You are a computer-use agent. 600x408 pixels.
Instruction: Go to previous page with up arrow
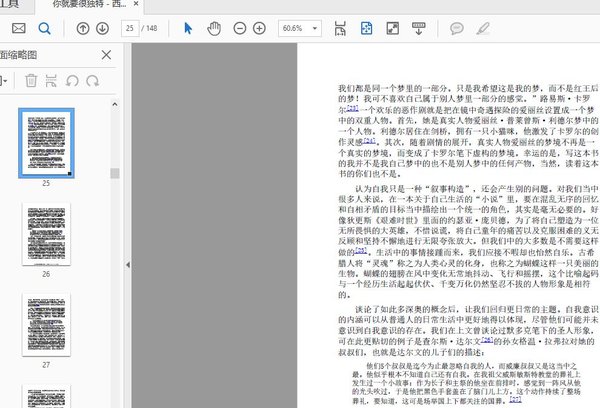click(x=83, y=29)
